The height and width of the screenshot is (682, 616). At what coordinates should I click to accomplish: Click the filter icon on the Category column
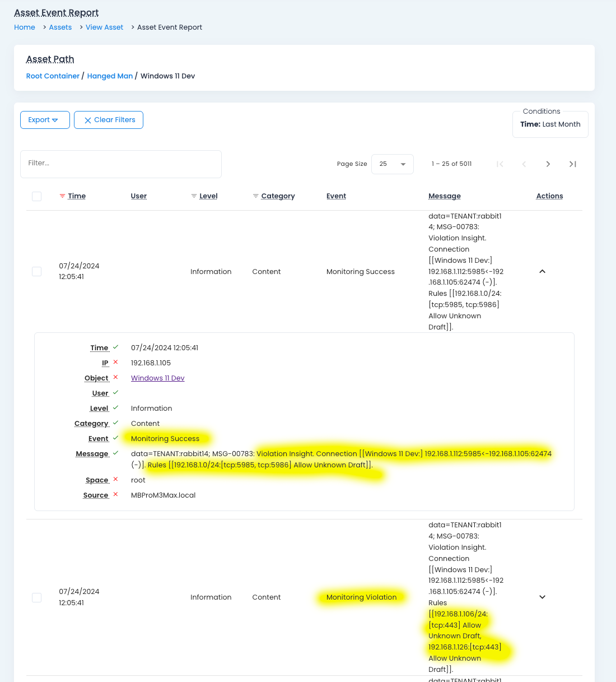coord(255,196)
